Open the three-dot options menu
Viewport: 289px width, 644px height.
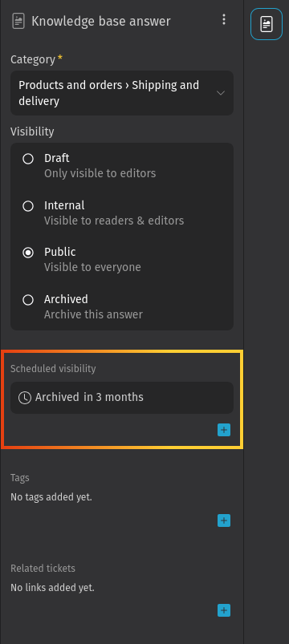coord(224,19)
